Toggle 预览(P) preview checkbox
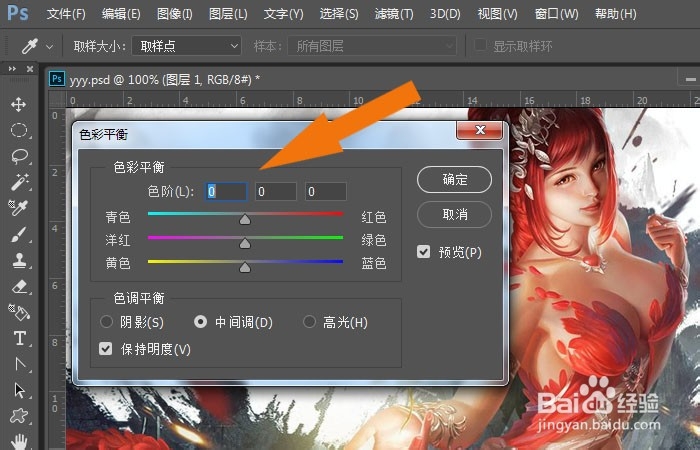The image size is (700, 450). click(423, 252)
